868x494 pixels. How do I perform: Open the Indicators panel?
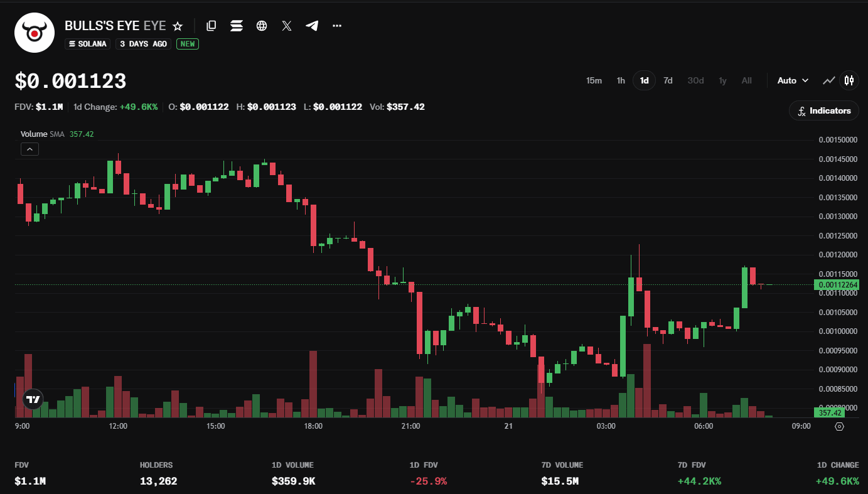pos(824,110)
